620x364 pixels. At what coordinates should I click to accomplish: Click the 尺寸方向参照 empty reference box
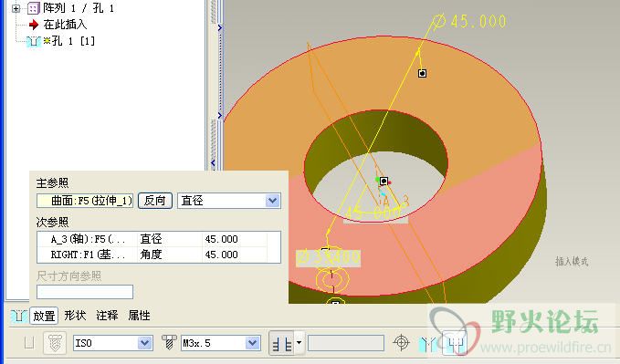coord(85,292)
